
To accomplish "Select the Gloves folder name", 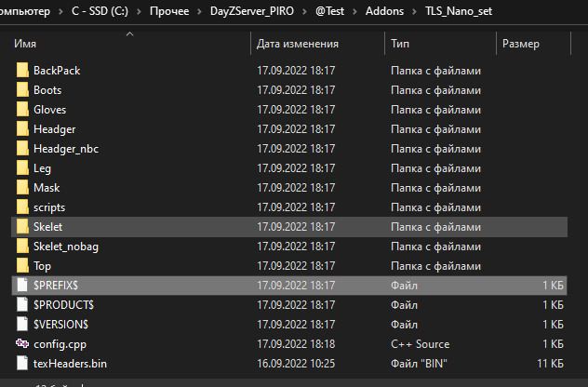I will click(49, 110).
